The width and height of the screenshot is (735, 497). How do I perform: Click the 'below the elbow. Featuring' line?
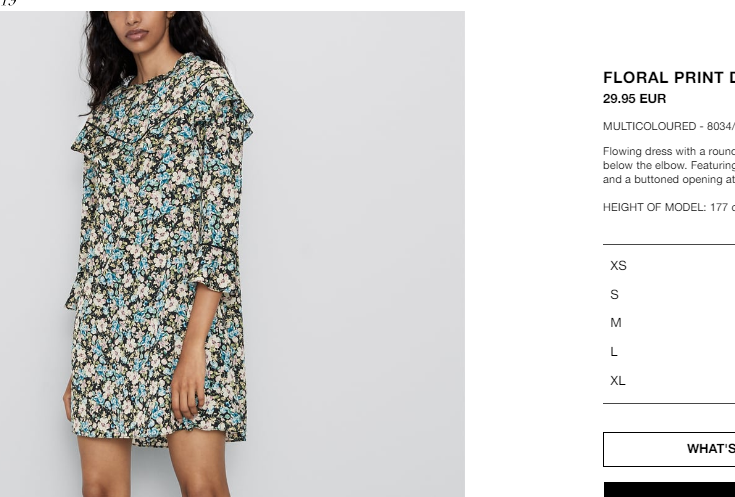tap(669, 166)
